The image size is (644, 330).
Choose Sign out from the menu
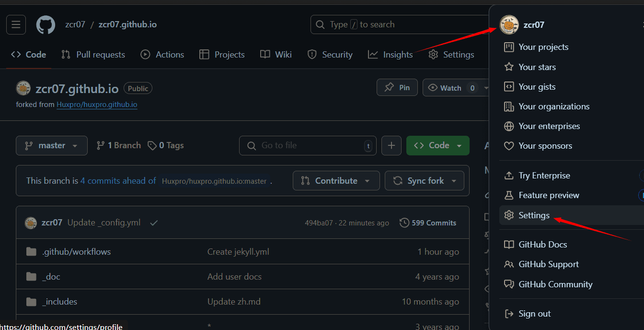534,314
